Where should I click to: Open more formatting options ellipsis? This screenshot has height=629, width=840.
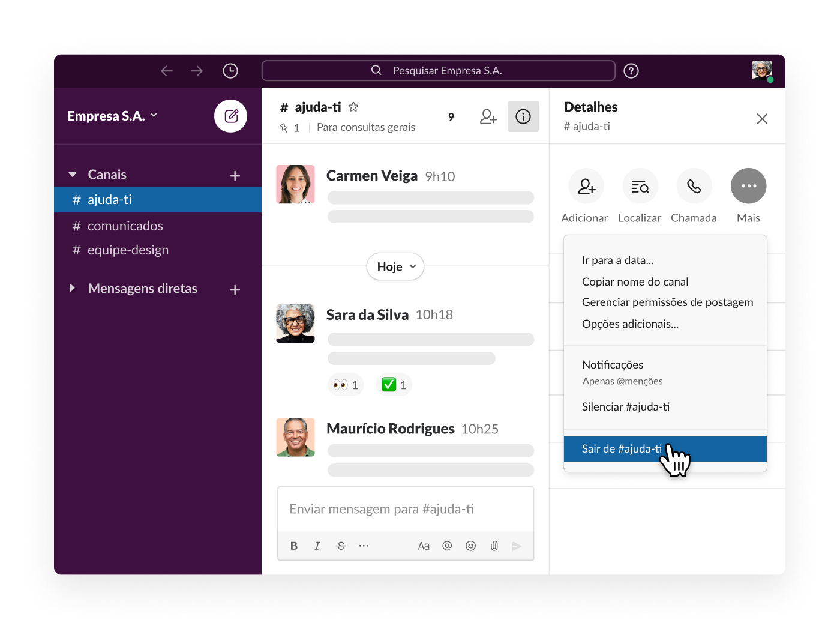pos(364,546)
